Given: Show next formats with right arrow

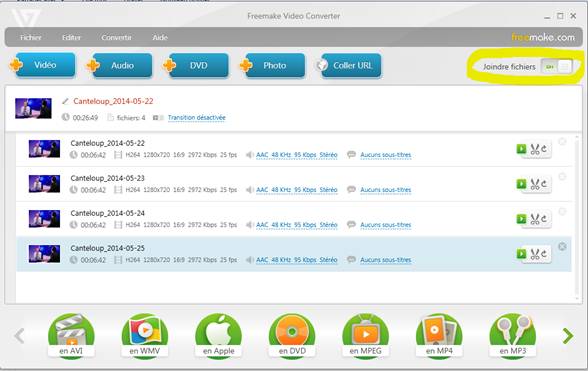Looking at the screenshot, I should (568, 336).
